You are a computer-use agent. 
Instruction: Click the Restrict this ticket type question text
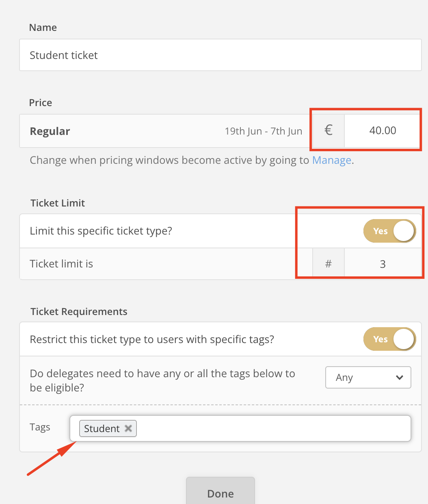click(152, 339)
